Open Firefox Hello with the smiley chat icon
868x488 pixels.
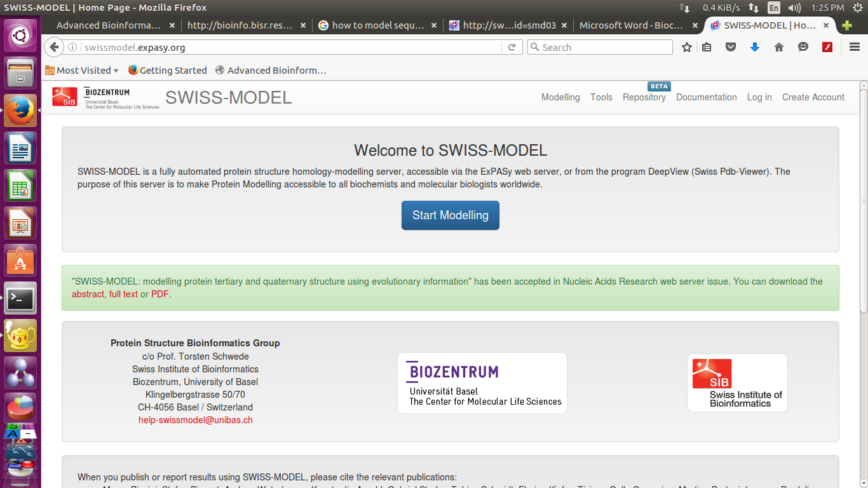tap(803, 47)
